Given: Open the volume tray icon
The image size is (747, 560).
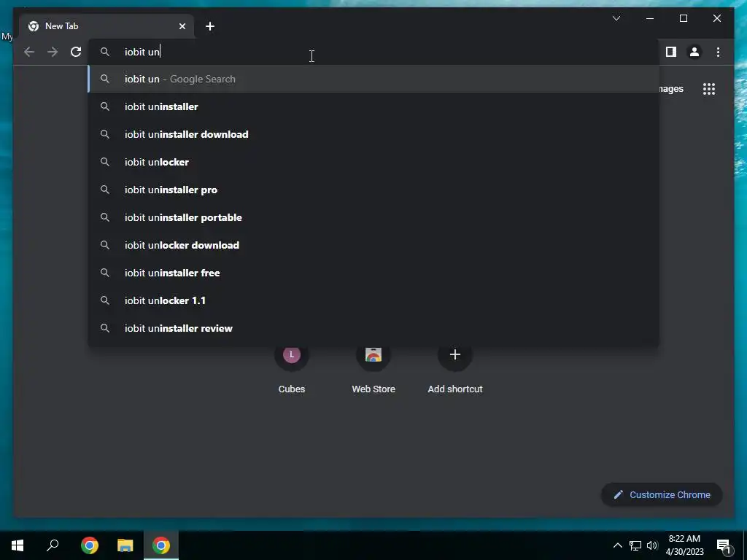Looking at the screenshot, I should [652, 545].
